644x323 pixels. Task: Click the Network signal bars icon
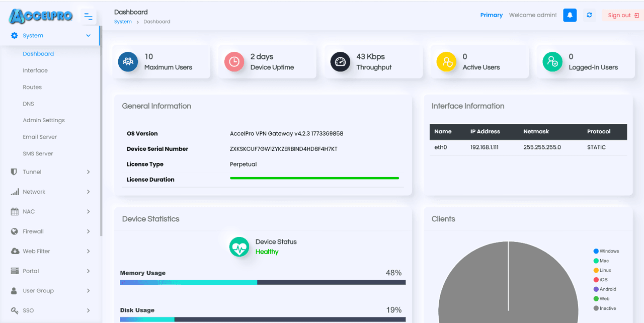coord(15,192)
